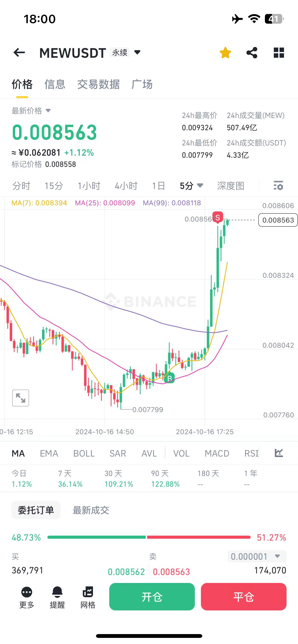Select the 分时 chart interval
298x644 pixels.
[x=21, y=186]
